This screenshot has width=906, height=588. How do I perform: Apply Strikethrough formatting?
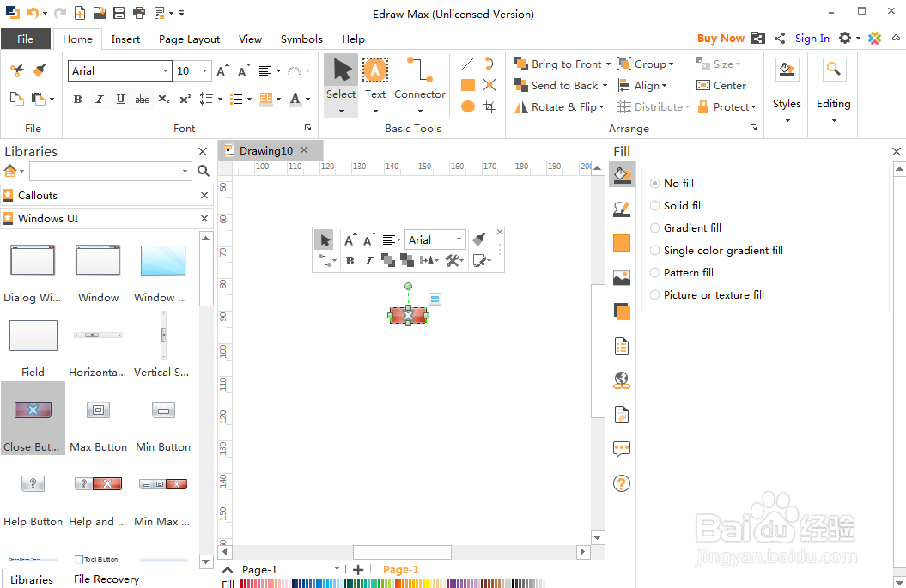(x=143, y=100)
